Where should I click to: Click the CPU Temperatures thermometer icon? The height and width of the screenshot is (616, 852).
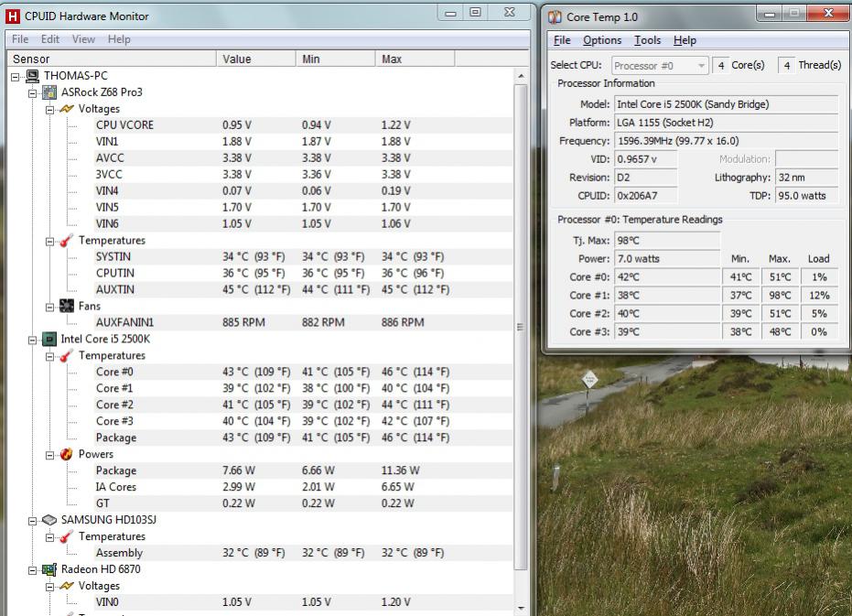click(66, 355)
